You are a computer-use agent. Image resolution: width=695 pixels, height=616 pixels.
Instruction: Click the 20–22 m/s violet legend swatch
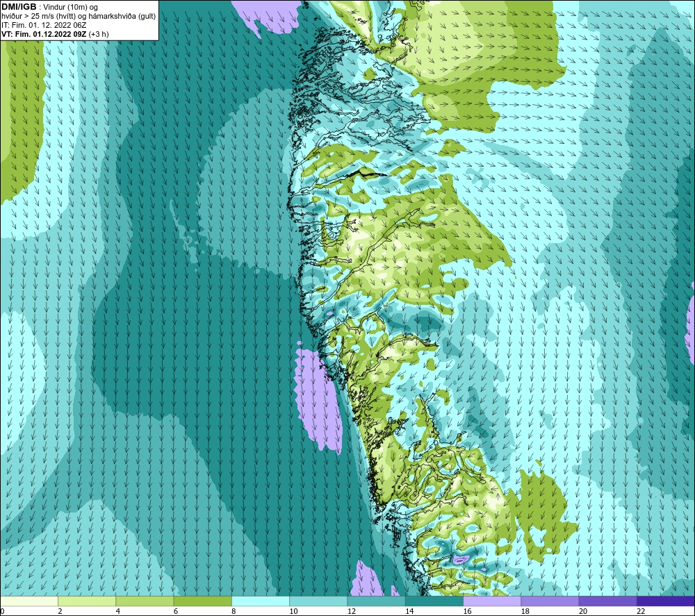pos(607,601)
